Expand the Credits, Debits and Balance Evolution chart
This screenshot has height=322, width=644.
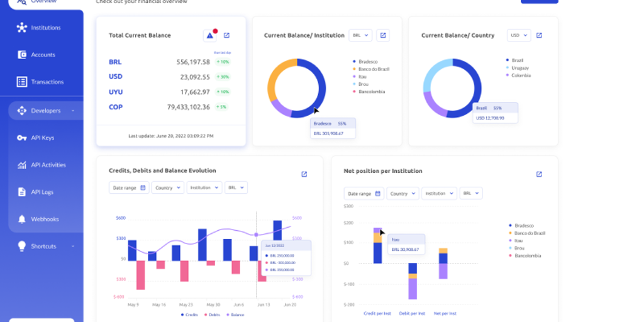point(304,174)
